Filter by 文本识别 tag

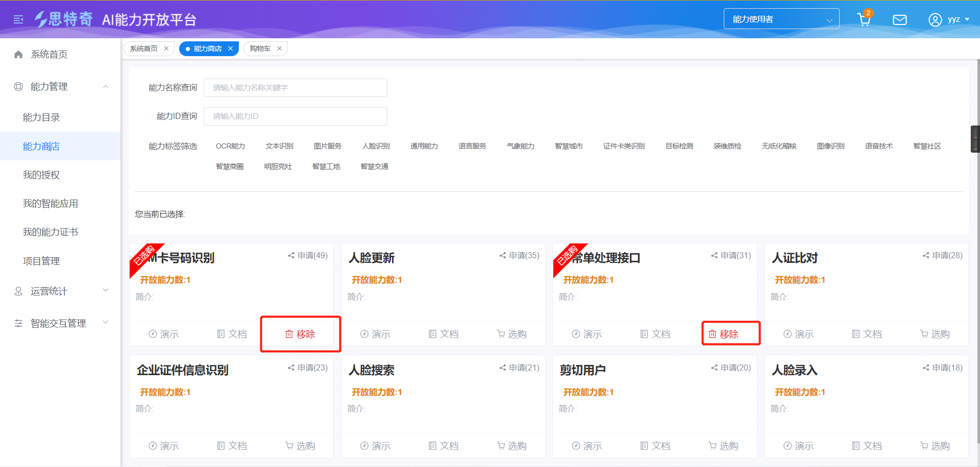(279, 146)
